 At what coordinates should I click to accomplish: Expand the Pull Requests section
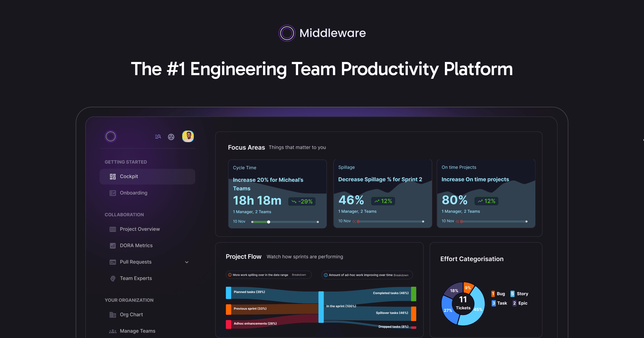point(187,262)
